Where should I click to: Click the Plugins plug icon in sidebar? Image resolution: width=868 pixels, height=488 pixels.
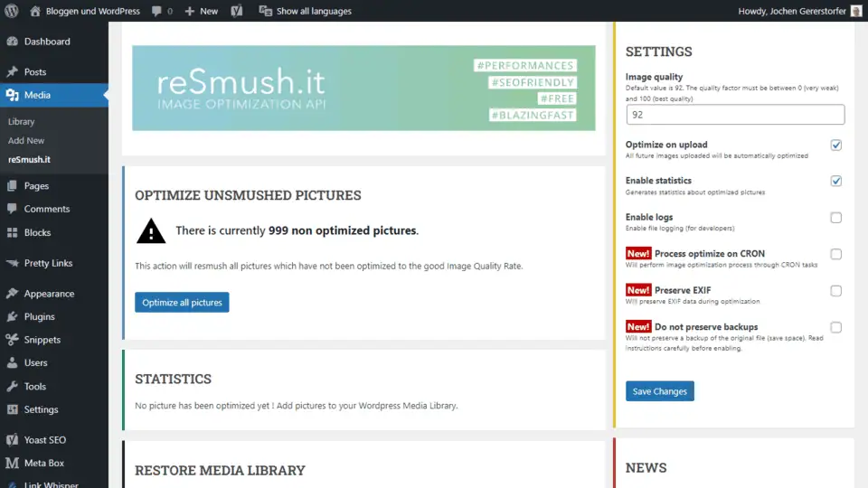coord(13,317)
